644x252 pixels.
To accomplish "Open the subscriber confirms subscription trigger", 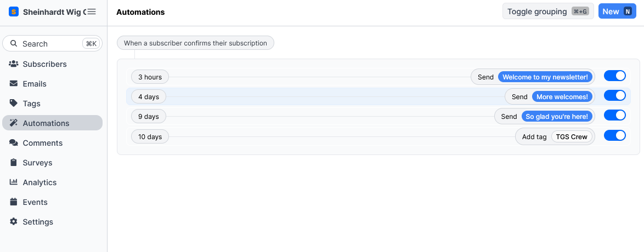I will (x=195, y=43).
